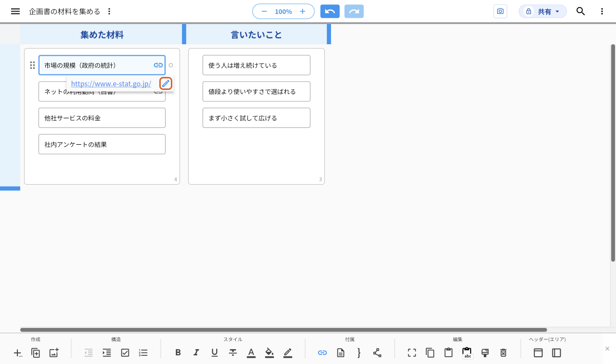
Task: Click the select-area frame icon
Action: tap(412, 353)
